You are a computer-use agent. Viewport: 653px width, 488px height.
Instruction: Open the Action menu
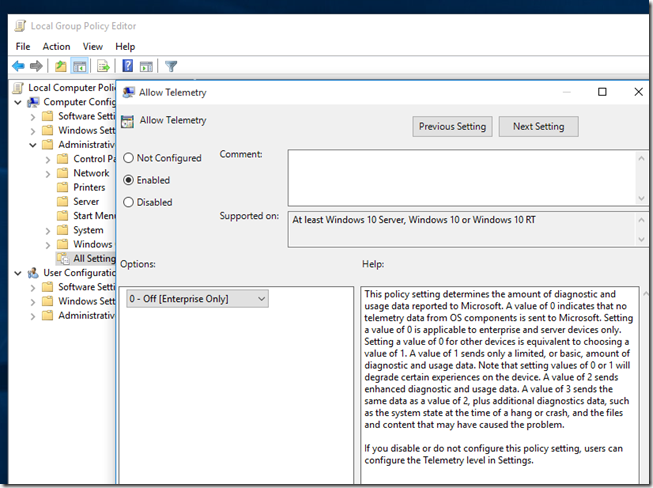(x=56, y=46)
